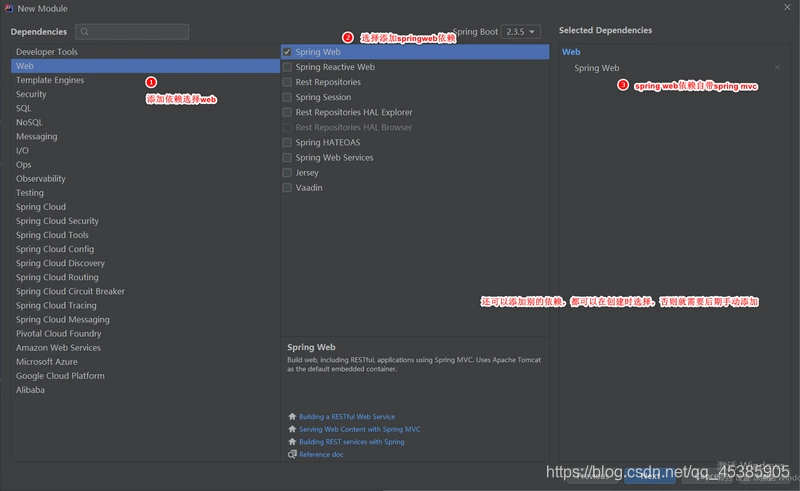
Task: Enable the Spring HATEOAS checkbox
Action: (x=287, y=142)
